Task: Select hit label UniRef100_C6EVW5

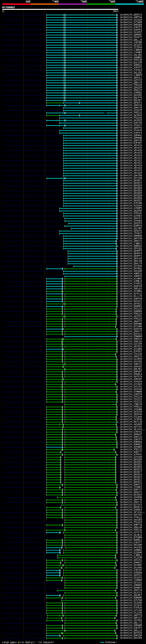Action: 131,42
